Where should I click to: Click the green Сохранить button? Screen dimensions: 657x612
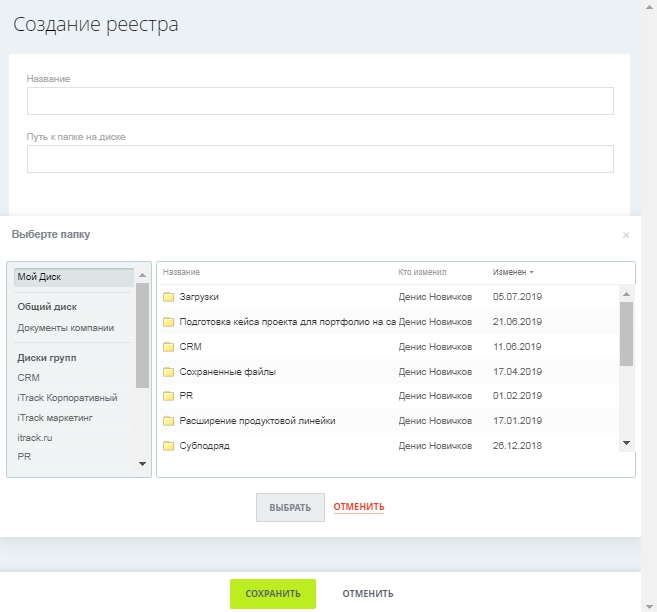click(272, 593)
